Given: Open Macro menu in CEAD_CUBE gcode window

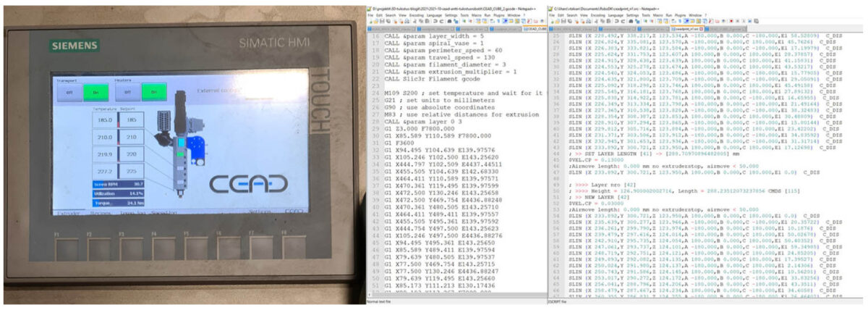Looking at the screenshot, I should (x=477, y=15).
